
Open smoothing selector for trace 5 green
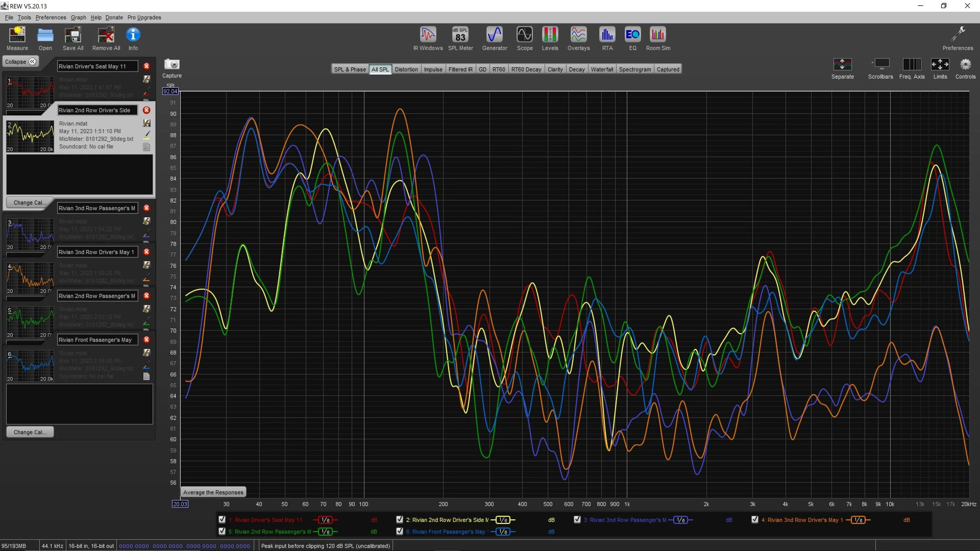click(325, 532)
